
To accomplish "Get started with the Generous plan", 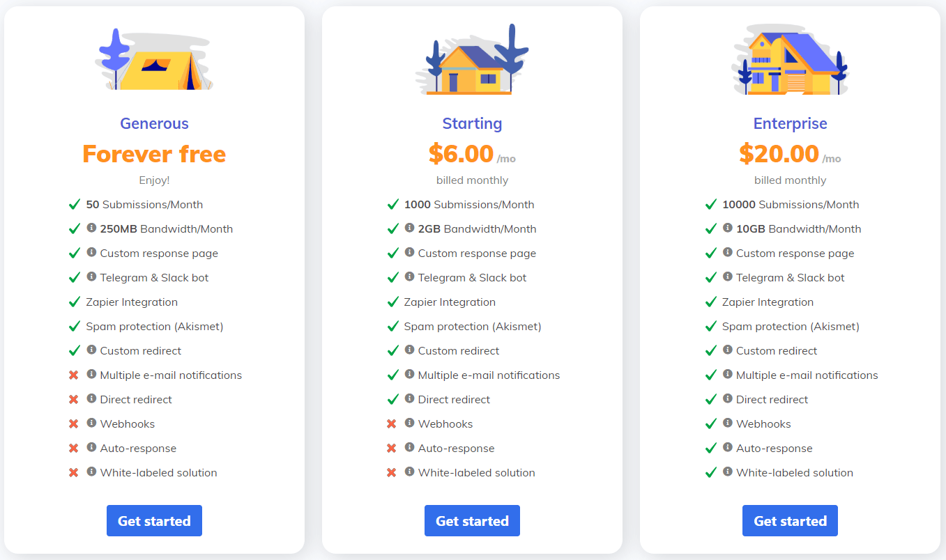I will [154, 520].
